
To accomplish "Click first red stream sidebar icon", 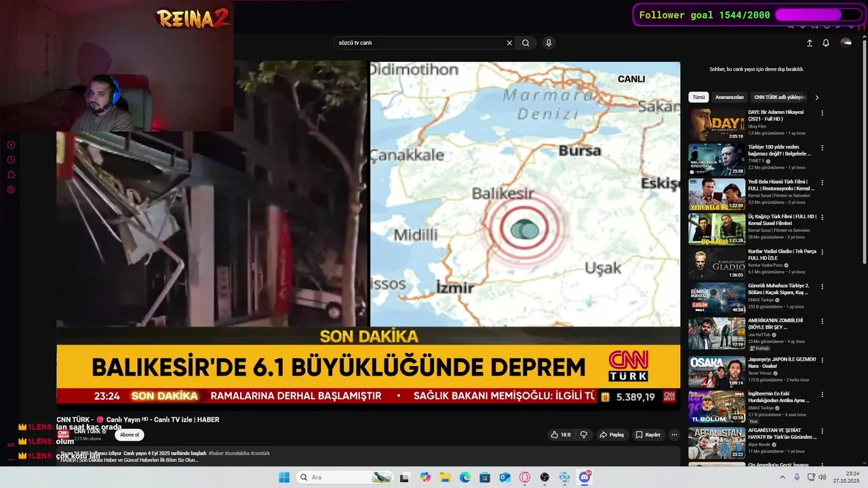I will click(11, 145).
